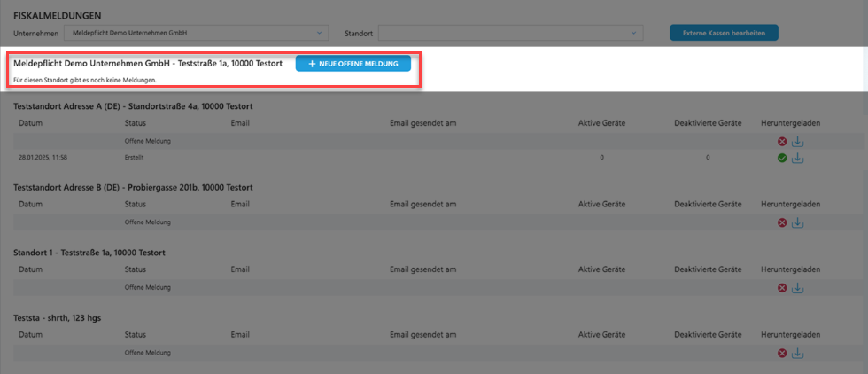
Task: Click Offene Meldung status under Teststa
Action: tap(148, 353)
